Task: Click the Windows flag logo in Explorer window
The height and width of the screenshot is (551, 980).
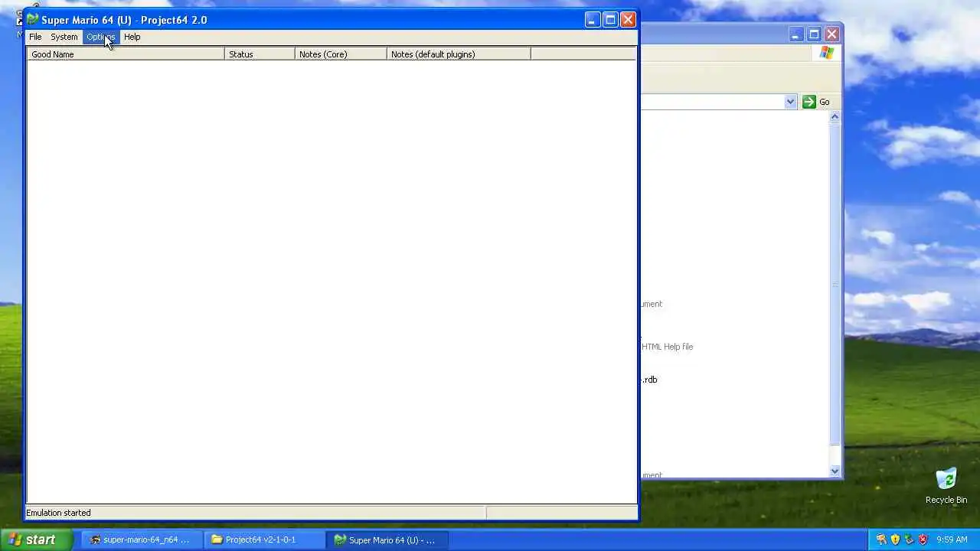Action: pos(827,53)
